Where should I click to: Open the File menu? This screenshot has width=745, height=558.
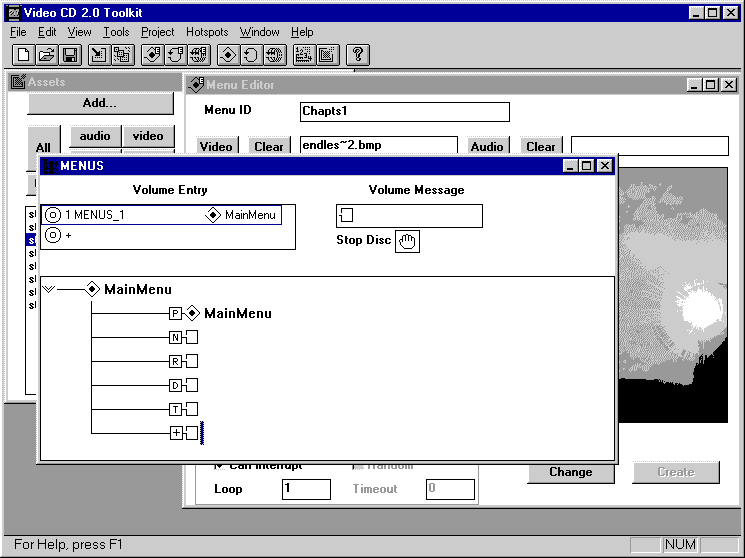(x=18, y=32)
